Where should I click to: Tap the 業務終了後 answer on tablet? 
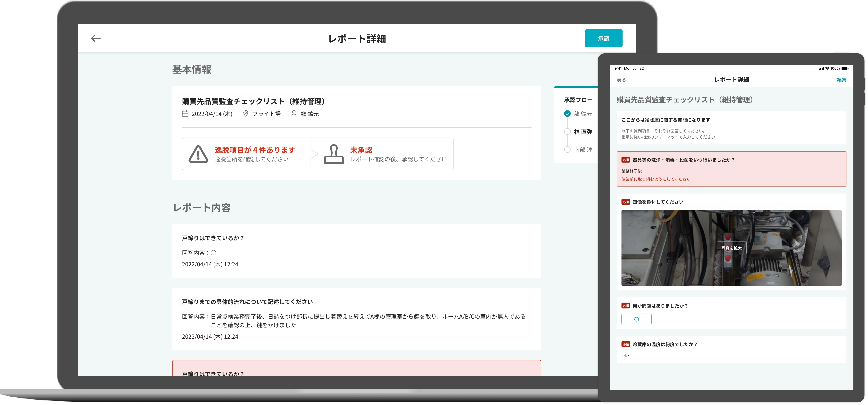631,171
